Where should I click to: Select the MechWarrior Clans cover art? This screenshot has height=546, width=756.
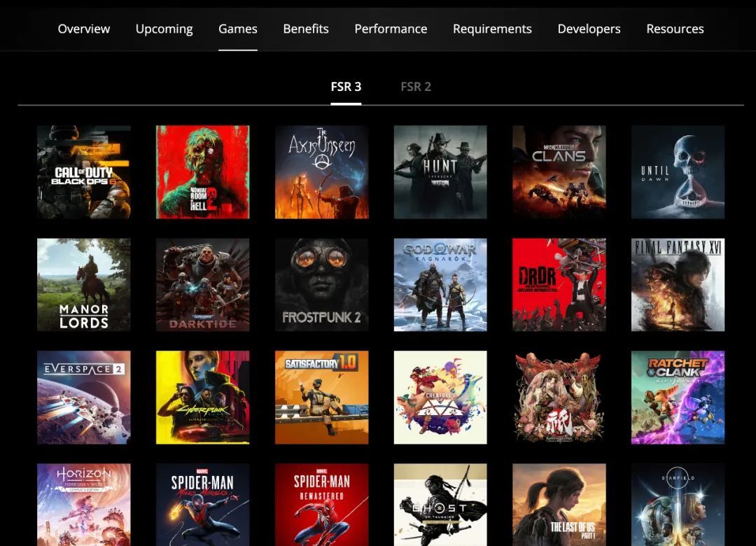tap(559, 172)
